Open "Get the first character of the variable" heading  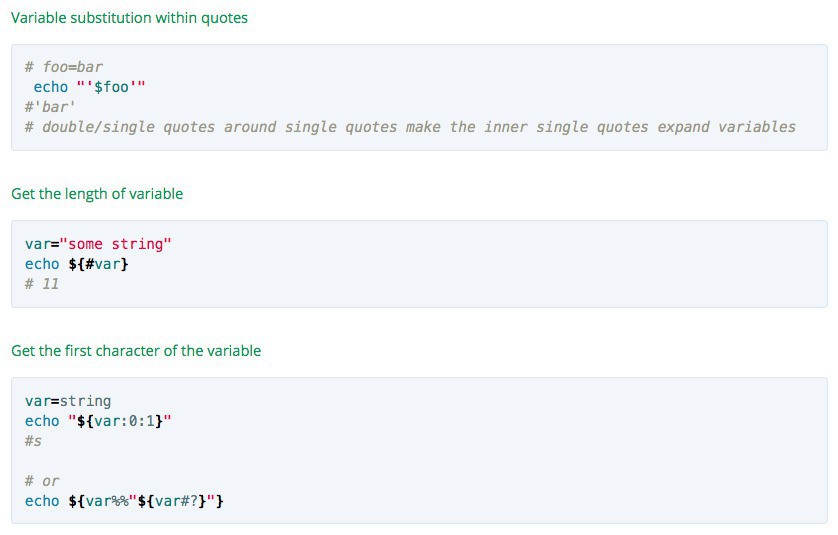(136, 351)
